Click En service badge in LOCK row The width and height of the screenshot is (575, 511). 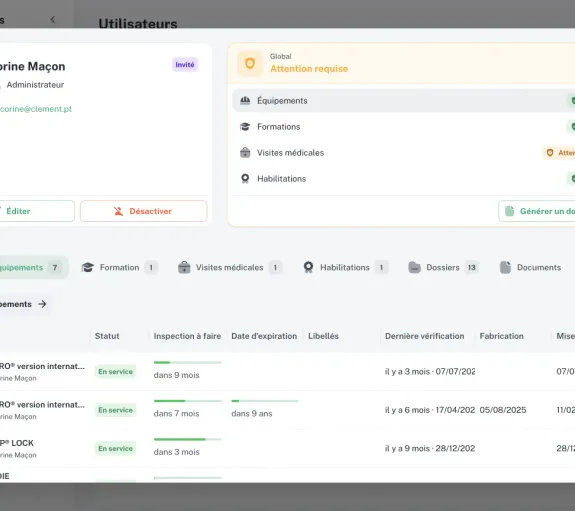(116, 448)
